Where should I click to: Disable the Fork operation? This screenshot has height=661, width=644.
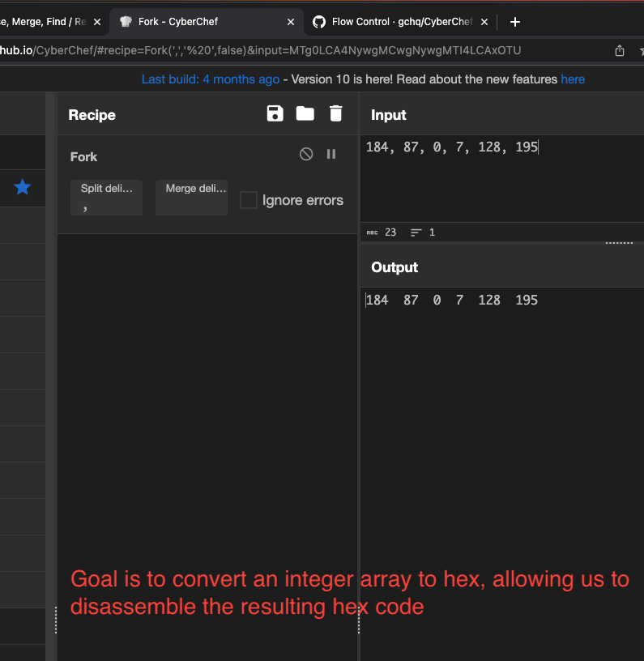306,154
